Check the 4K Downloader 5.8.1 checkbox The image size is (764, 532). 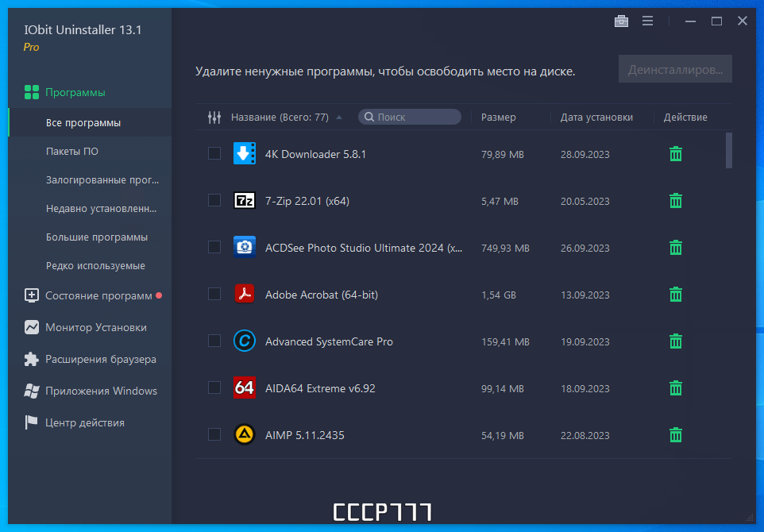[x=214, y=153]
